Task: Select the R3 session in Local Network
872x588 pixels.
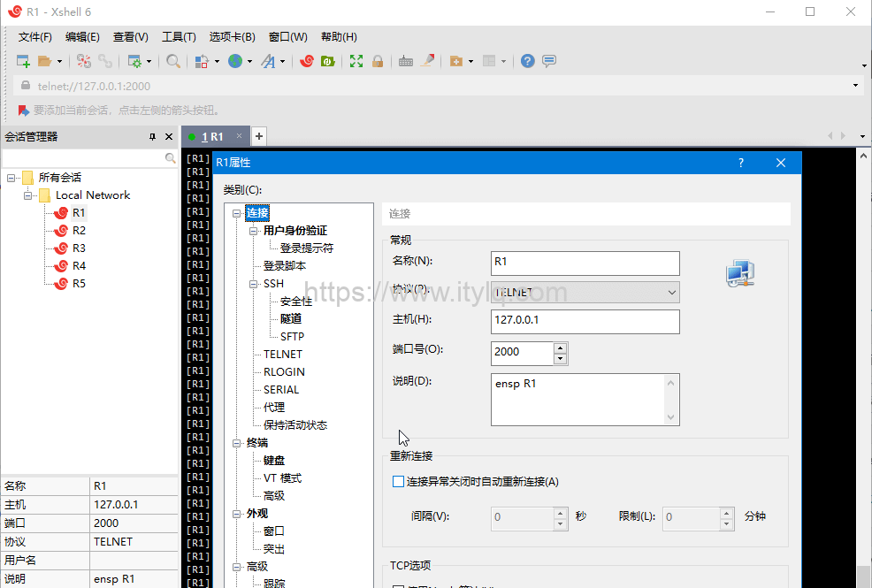Action: coord(77,248)
